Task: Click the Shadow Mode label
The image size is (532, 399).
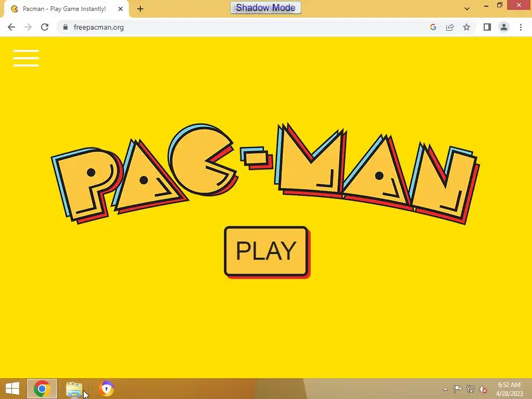Action: pyautogui.click(x=265, y=7)
